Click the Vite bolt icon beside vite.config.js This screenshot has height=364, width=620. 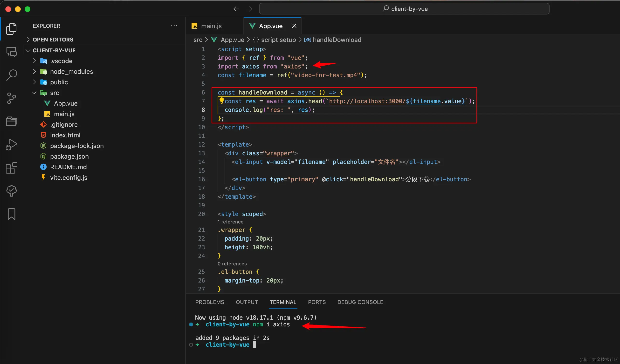[x=43, y=177]
